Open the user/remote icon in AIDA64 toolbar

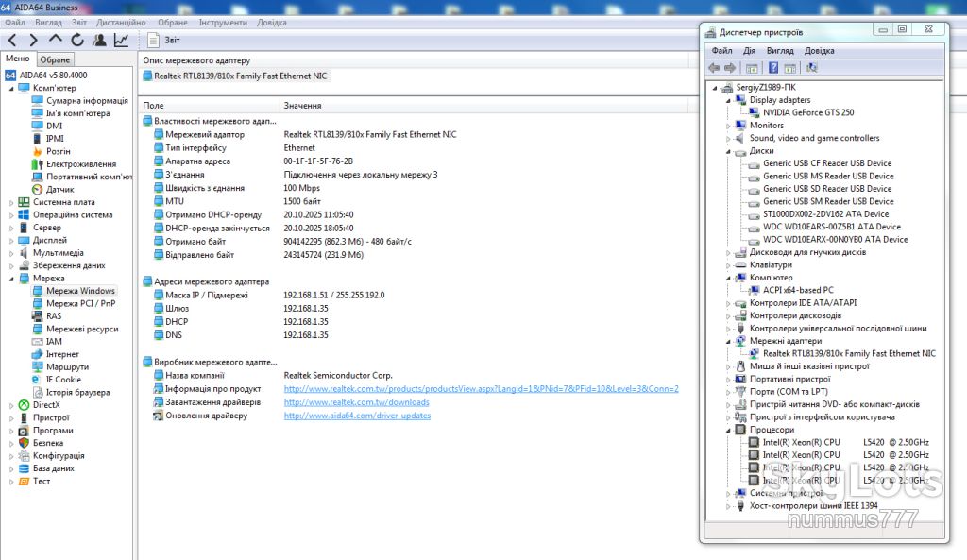[99, 40]
